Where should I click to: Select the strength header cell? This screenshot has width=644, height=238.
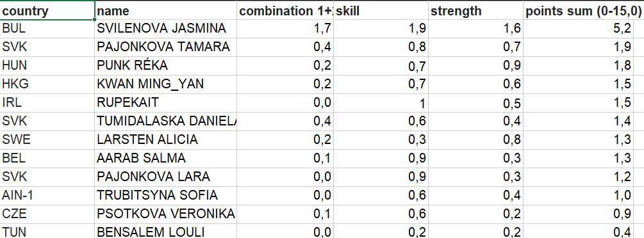(475, 10)
